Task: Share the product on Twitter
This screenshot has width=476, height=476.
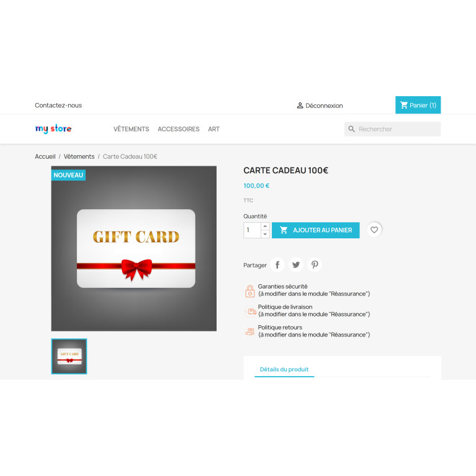Action: click(296, 265)
